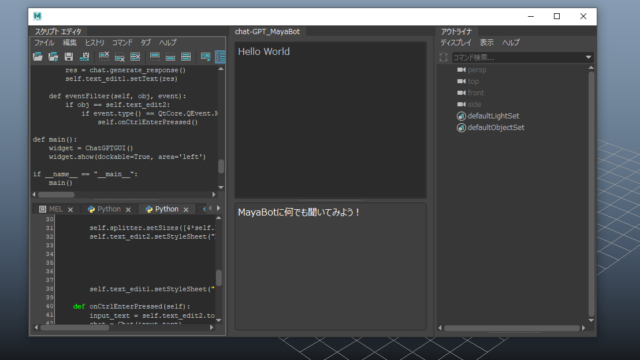Image resolution: width=640 pixels, height=360 pixels.
Task: Click Maya logo in window title bar
Action: pyautogui.click(x=37, y=16)
